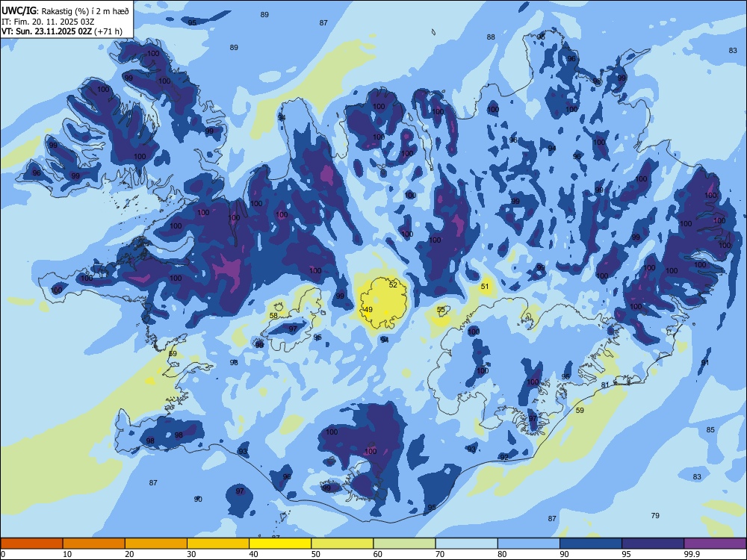Click the valid time 'VT: Sun. 23.11.2025 02Z'
The width and height of the screenshot is (747, 560).
(46, 31)
